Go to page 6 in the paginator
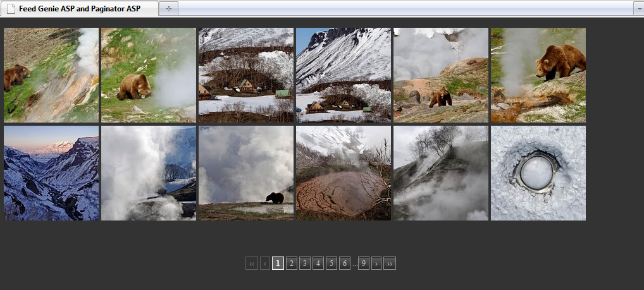644x290 pixels. [345, 263]
